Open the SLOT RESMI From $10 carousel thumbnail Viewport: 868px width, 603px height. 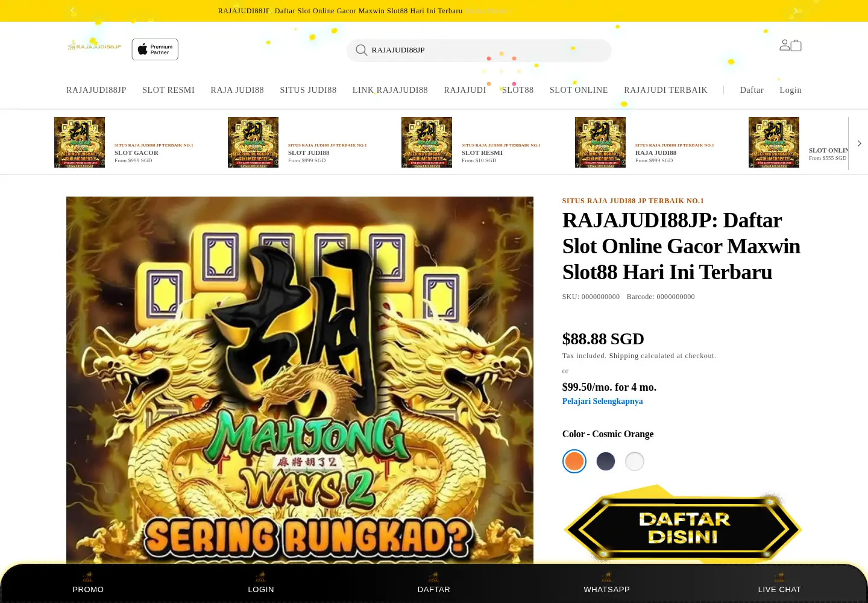[427, 142]
